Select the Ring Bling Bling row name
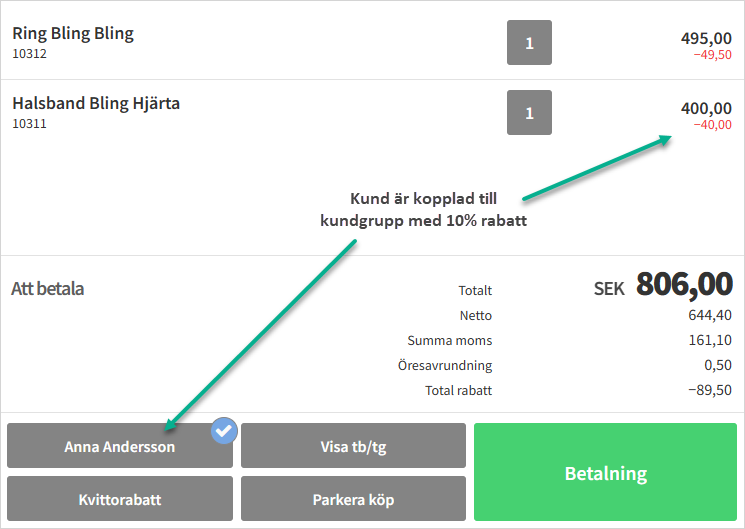 (x=73, y=33)
